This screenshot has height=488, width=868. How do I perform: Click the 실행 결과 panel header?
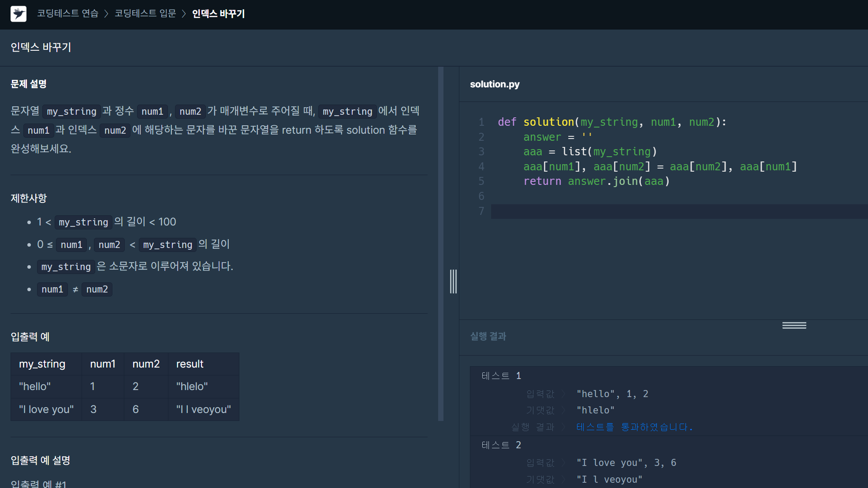pyautogui.click(x=488, y=336)
